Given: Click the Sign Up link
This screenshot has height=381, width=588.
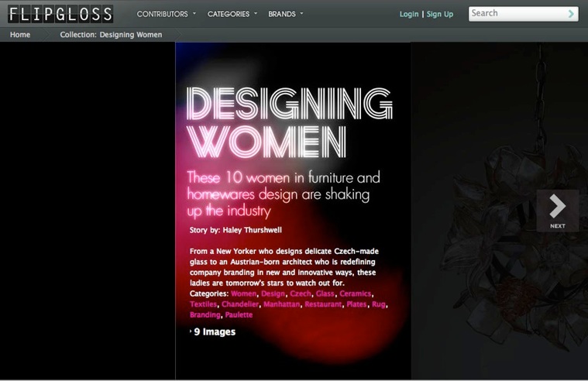Looking at the screenshot, I should (x=440, y=14).
